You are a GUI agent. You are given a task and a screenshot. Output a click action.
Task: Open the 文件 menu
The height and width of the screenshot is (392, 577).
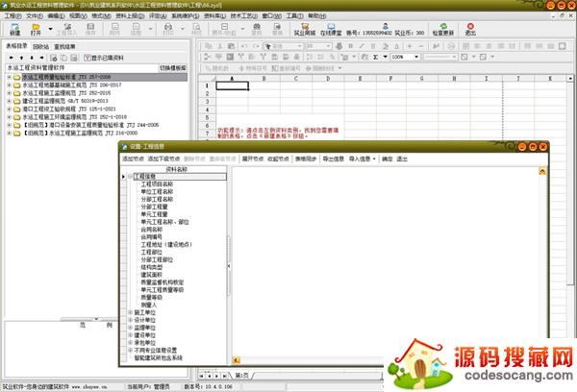click(35, 15)
